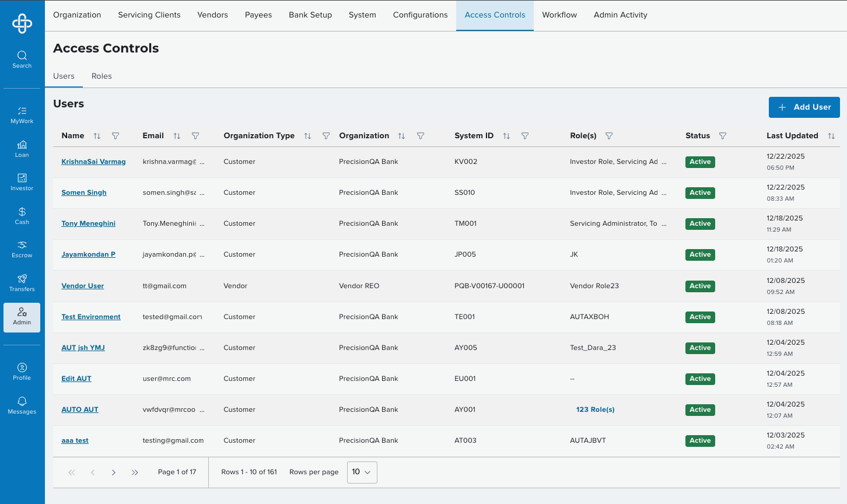
Task: Open Transfers in the sidebar
Action: (22, 283)
